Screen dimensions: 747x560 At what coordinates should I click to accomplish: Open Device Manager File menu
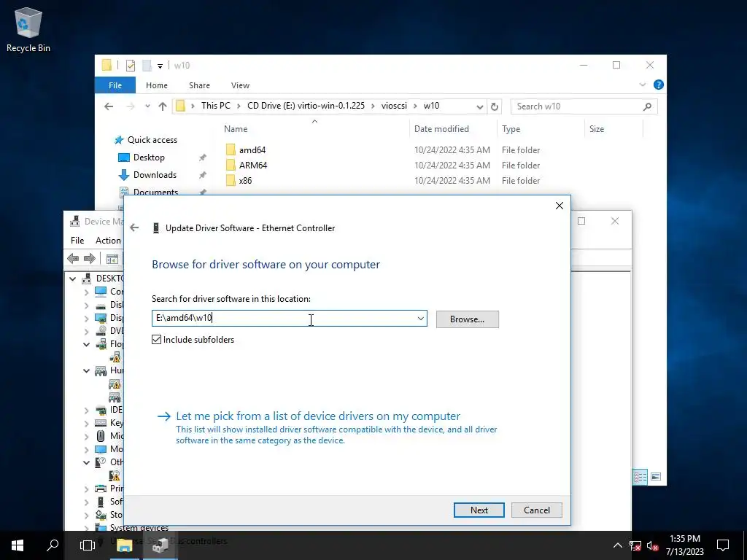[77, 241]
